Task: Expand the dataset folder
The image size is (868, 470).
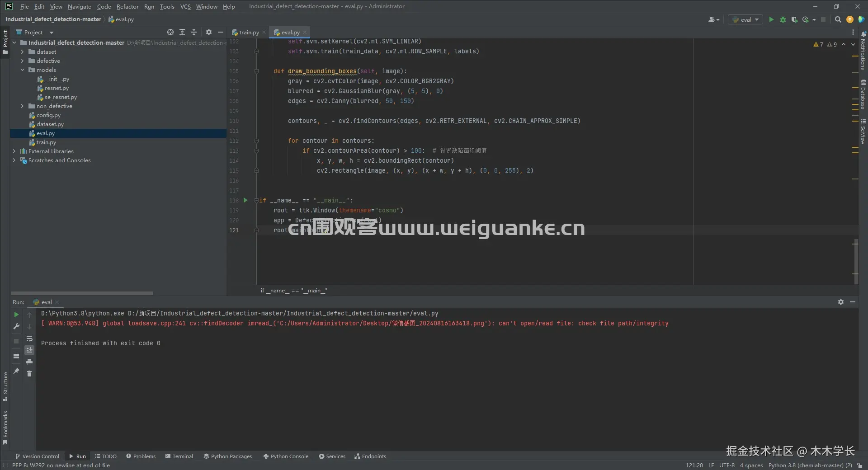Action: pos(22,52)
